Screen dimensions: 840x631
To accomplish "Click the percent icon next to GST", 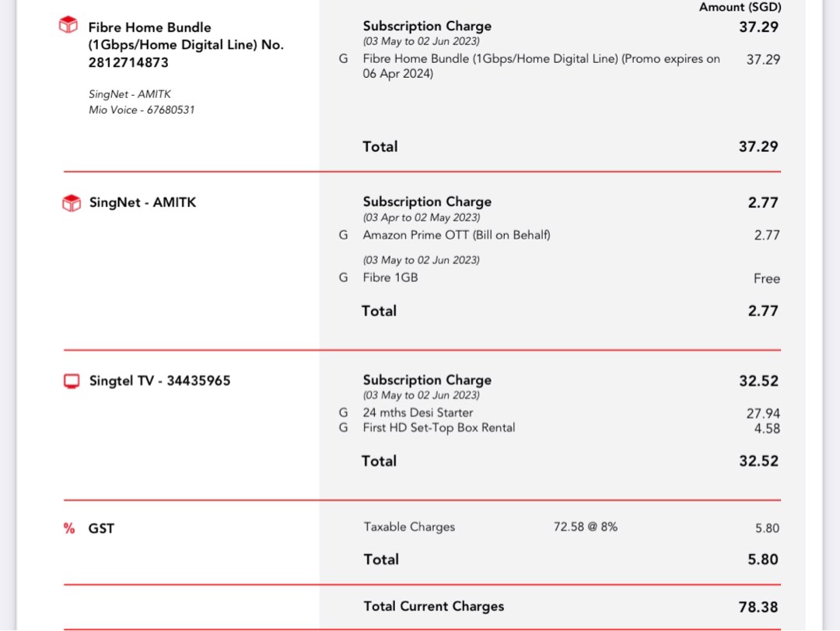I will tap(68, 528).
